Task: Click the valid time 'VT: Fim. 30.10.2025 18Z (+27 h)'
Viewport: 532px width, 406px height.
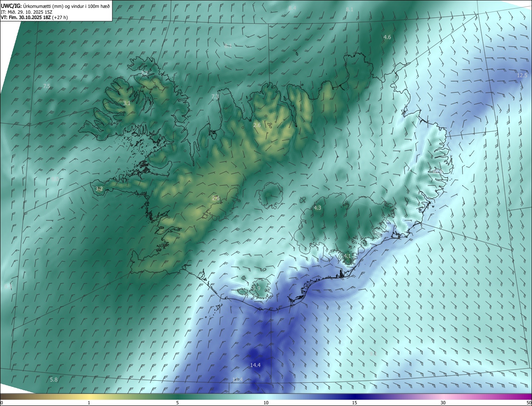Action: [34, 17]
